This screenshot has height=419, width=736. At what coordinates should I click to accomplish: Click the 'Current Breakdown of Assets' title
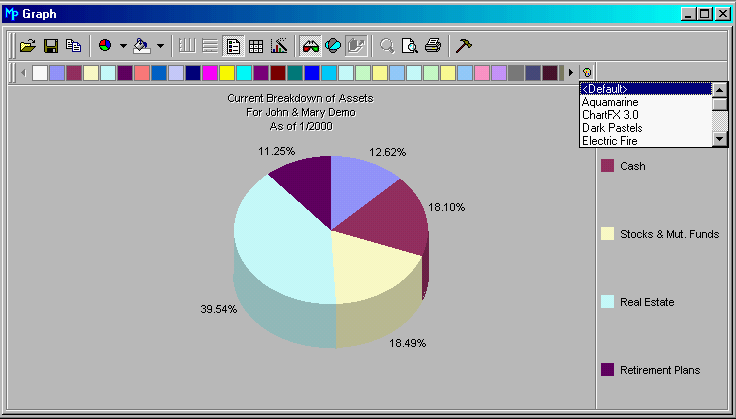tap(300, 98)
